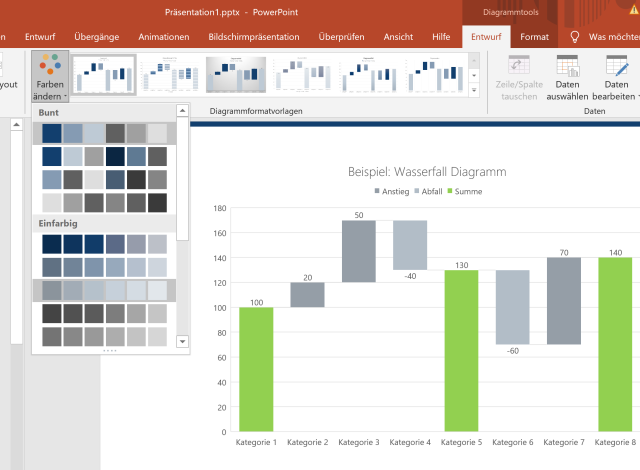The width and height of the screenshot is (640, 470).
Task: Click the Daten auswählen icon
Action: click(568, 68)
